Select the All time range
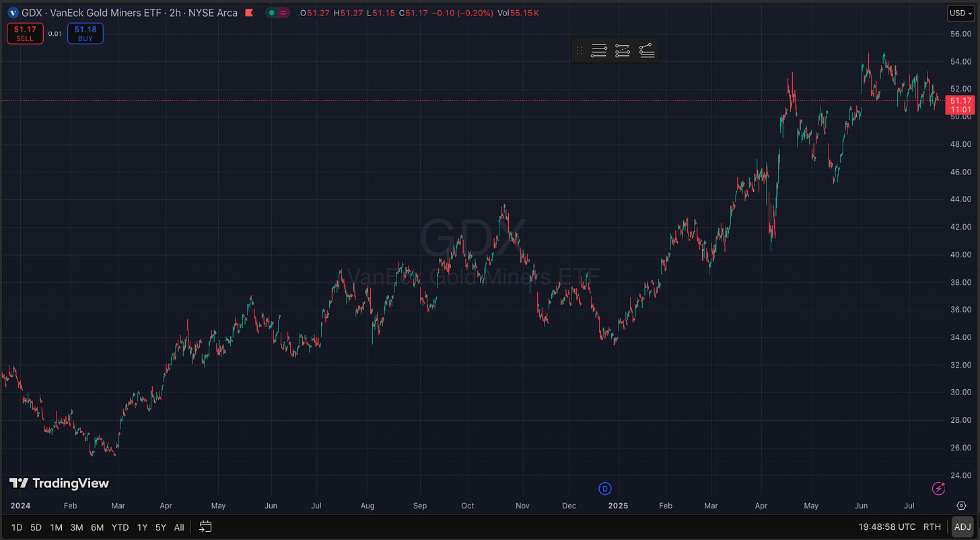 pos(179,527)
